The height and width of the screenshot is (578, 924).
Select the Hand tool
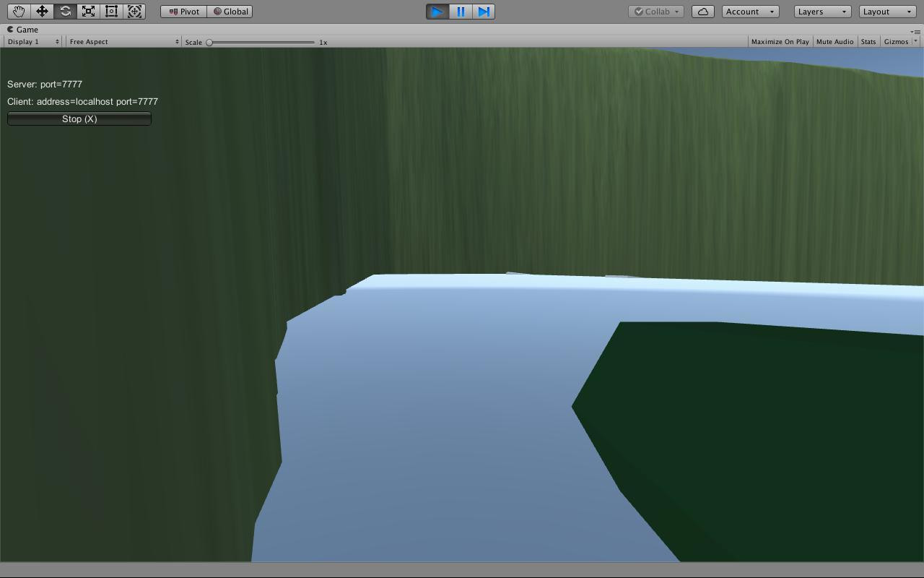click(x=19, y=12)
